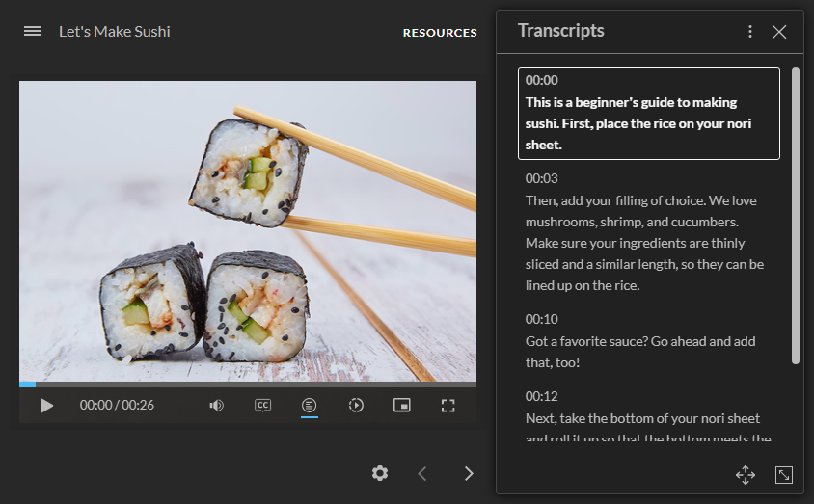Click the transcript panel resize icon
This screenshot has width=814, height=504.
pos(784,475)
